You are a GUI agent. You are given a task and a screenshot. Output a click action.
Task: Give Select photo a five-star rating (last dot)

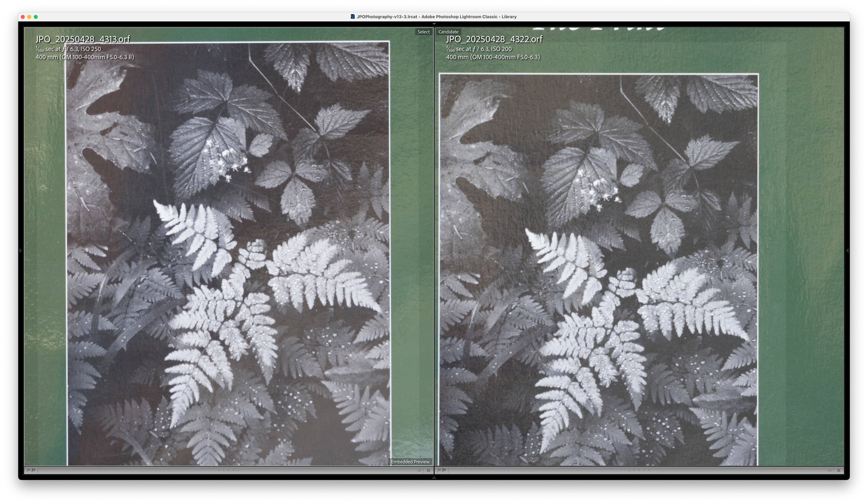click(238, 470)
